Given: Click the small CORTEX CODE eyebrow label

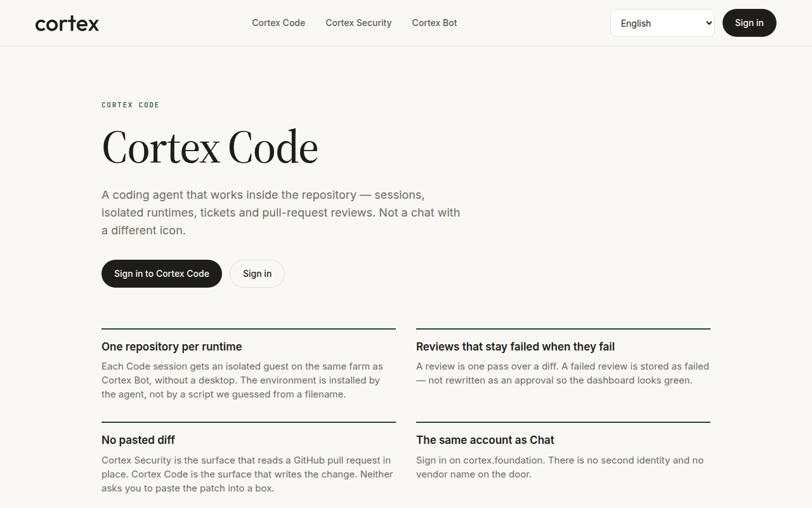Looking at the screenshot, I should click(x=131, y=105).
